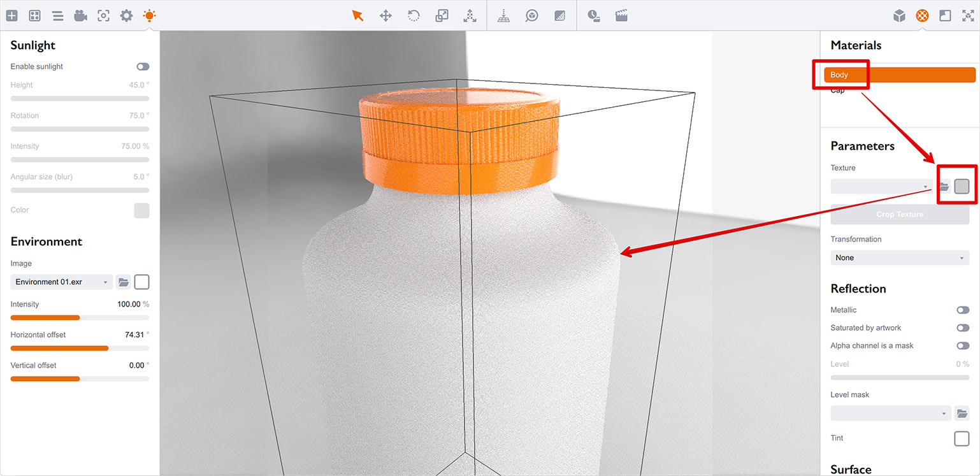Activate the four-arrow move tool
The image size is (980, 476).
point(386,15)
